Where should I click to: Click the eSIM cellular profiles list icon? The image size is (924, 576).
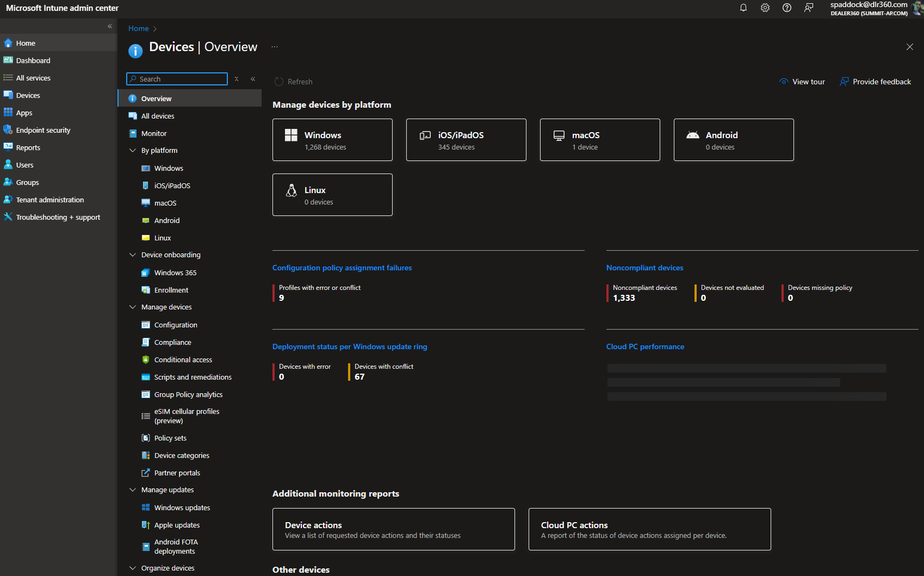tap(146, 416)
